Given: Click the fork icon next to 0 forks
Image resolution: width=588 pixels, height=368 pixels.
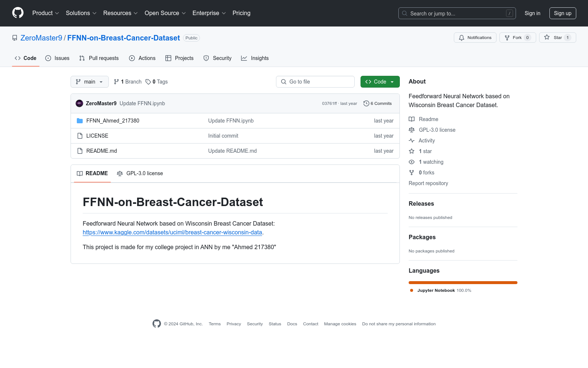Looking at the screenshot, I should point(412,173).
